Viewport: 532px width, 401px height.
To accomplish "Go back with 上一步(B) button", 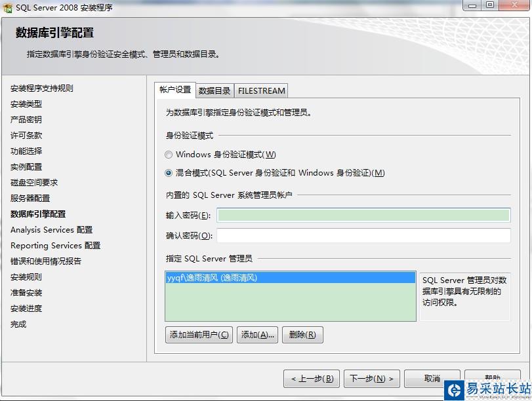I will click(312, 379).
